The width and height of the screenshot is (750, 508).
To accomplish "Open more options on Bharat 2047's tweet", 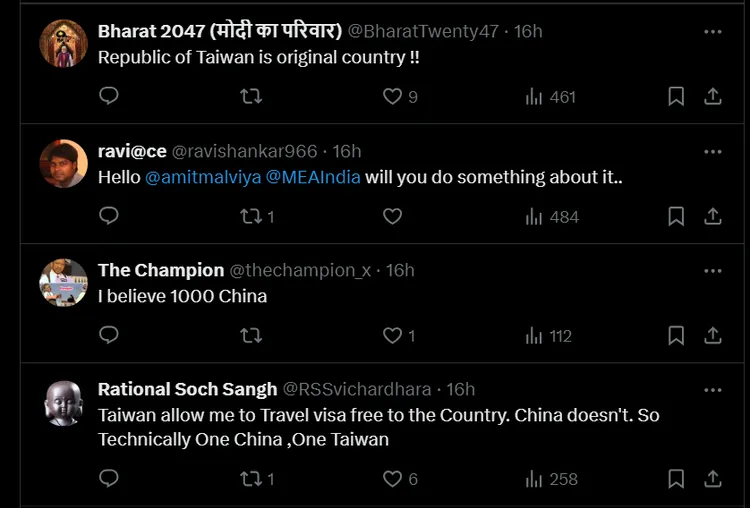I will point(712,32).
